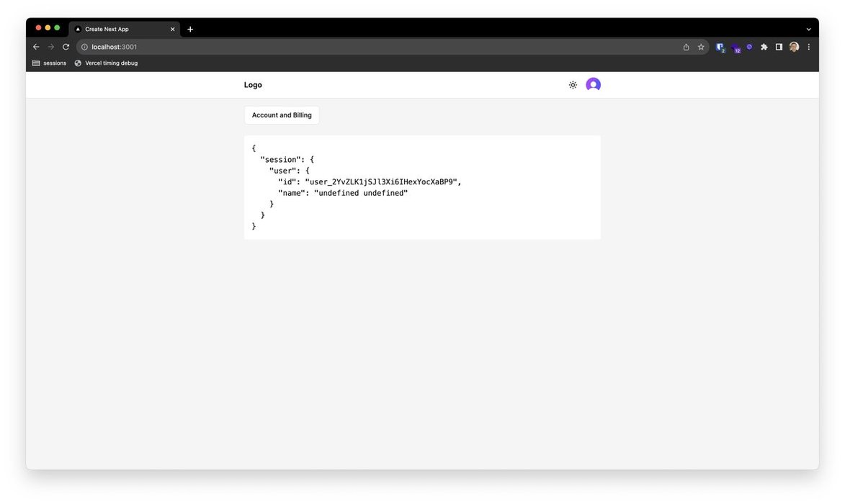Open a new browser tab

tap(190, 29)
